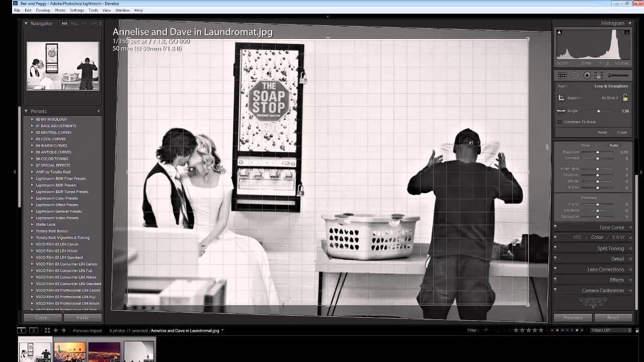Open the Photo menu
Image resolution: width=644 pixels, height=362 pixels.
point(60,10)
